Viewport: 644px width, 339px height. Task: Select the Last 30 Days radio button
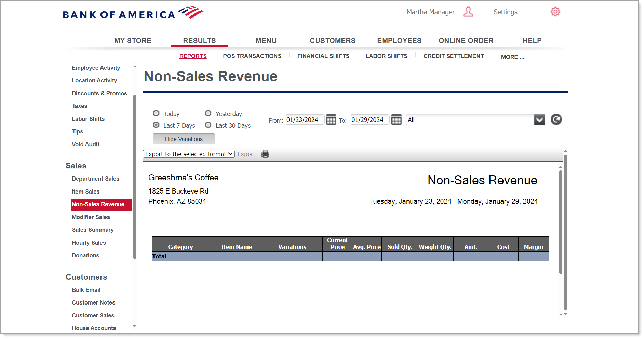pos(208,125)
